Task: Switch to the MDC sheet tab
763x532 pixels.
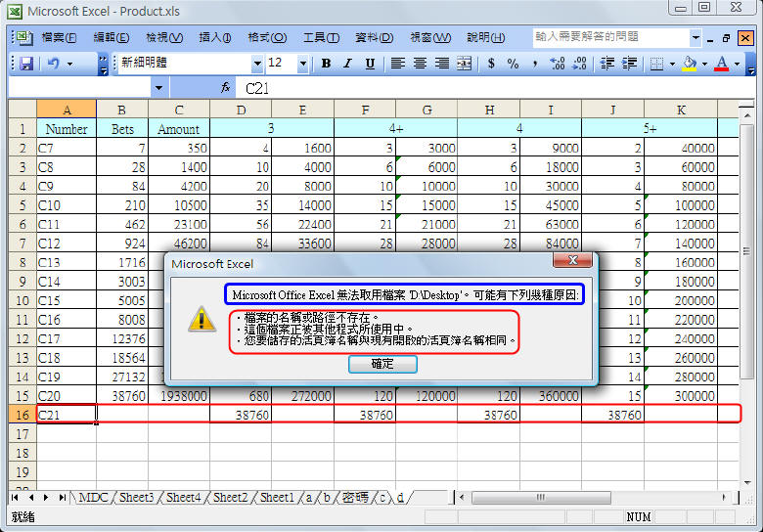Action: [93, 498]
